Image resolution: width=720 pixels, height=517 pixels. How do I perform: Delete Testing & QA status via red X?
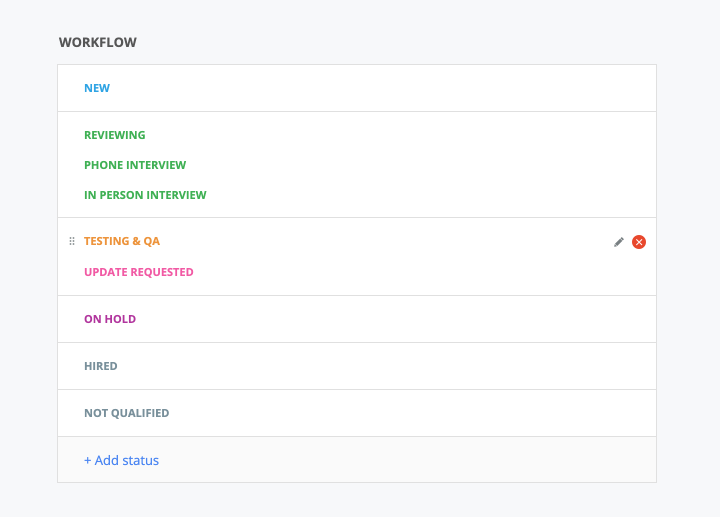[x=639, y=242]
